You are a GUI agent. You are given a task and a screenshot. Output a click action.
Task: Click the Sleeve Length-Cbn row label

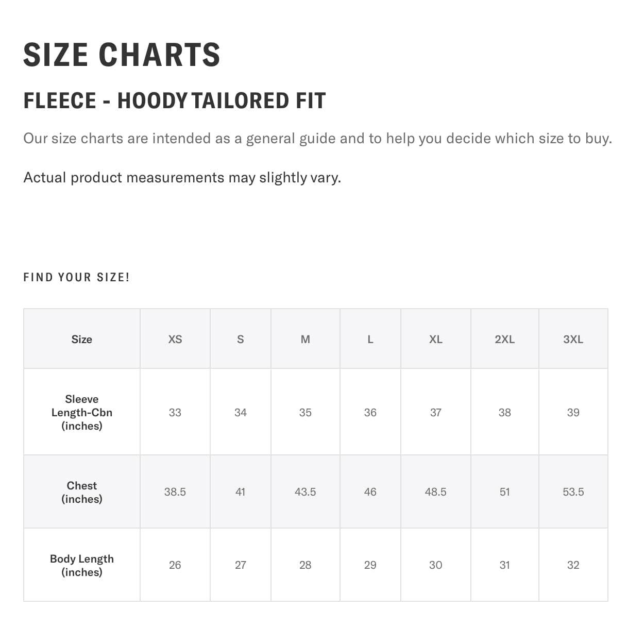(x=82, y=412)
